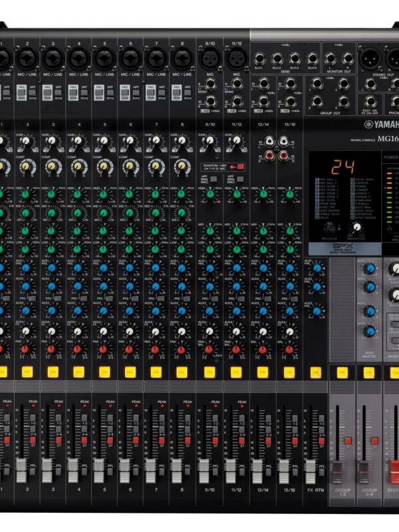Enable the HPF switch on channel 6
The image size is (399, 532).
(x=136, y=93)
